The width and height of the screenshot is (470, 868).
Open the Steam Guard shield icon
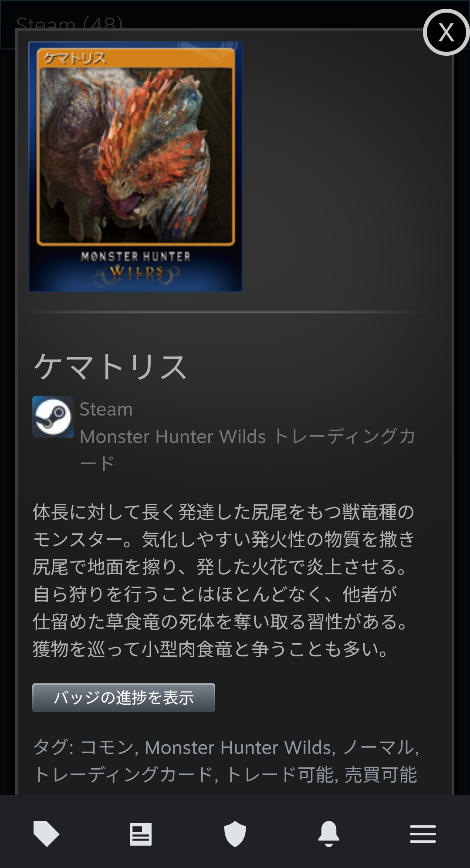235,834
